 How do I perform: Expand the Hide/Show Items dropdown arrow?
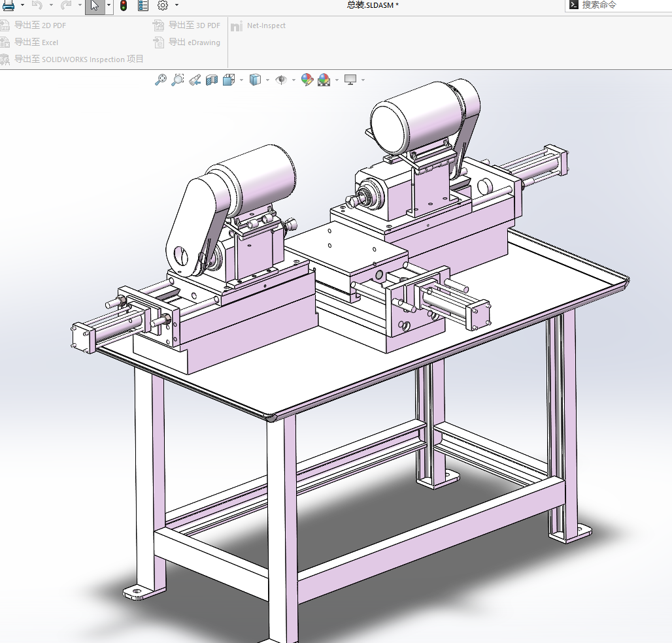[294, 80]
